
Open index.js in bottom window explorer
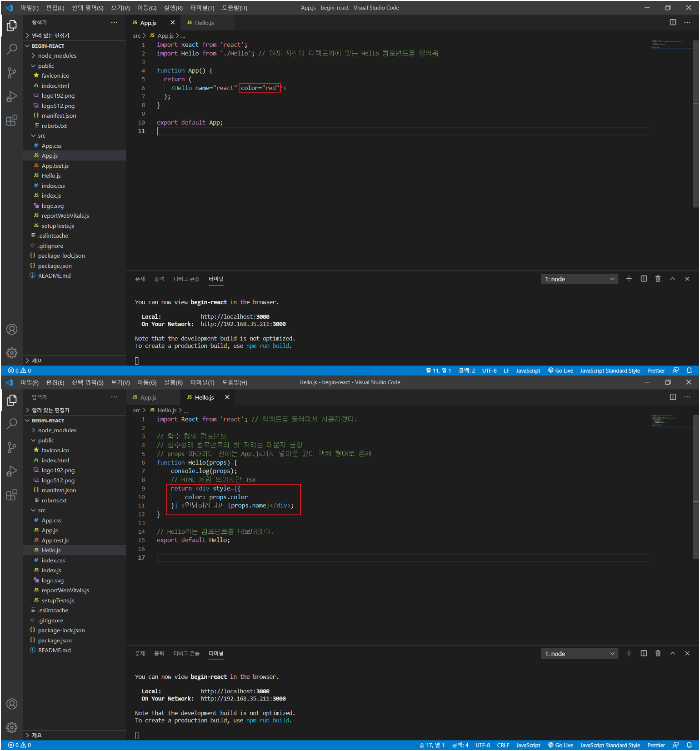(75, 570)
